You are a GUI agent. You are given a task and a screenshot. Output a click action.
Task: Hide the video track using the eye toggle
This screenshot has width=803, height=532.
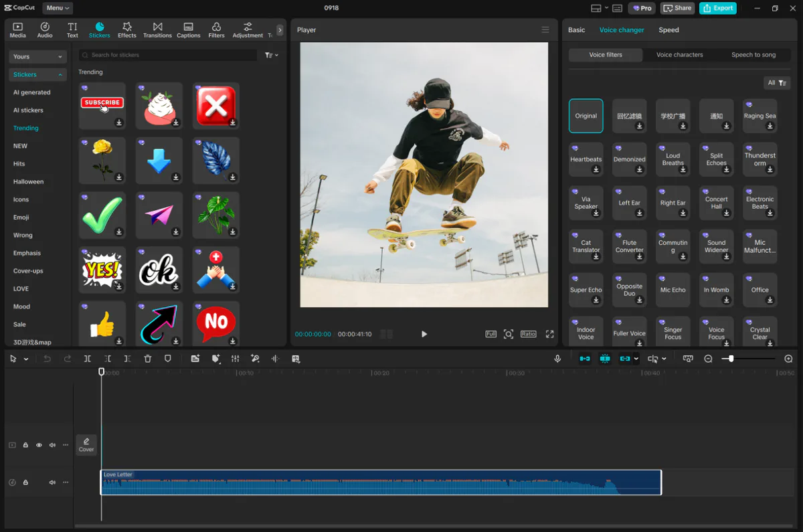39,444
